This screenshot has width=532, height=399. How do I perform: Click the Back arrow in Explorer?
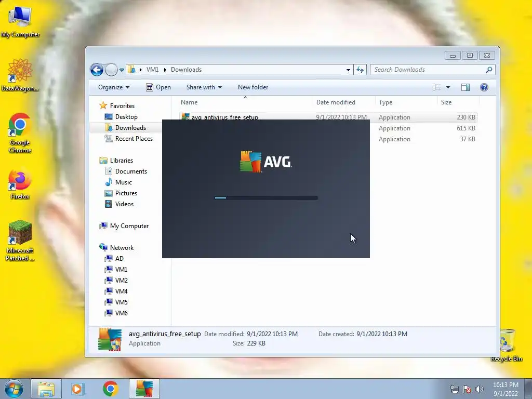click(x=97, y=70)
